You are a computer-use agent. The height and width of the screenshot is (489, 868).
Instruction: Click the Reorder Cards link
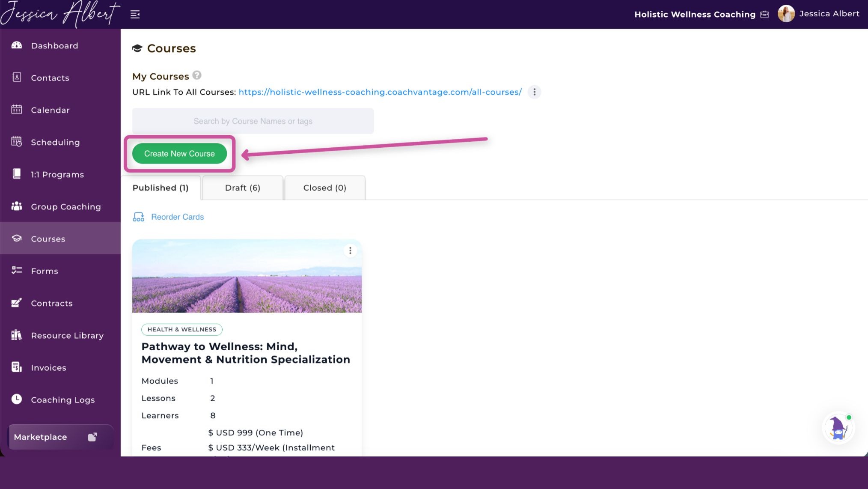(177, 217)
